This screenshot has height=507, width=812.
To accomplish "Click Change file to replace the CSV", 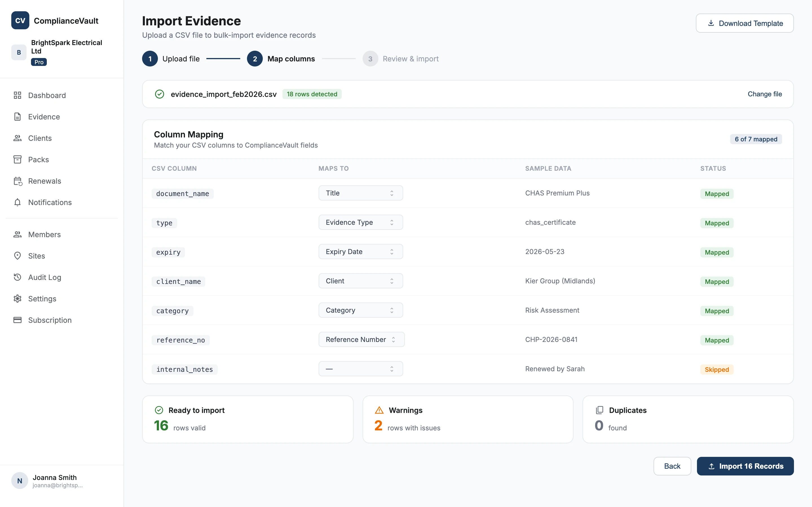I will (765, 94).
